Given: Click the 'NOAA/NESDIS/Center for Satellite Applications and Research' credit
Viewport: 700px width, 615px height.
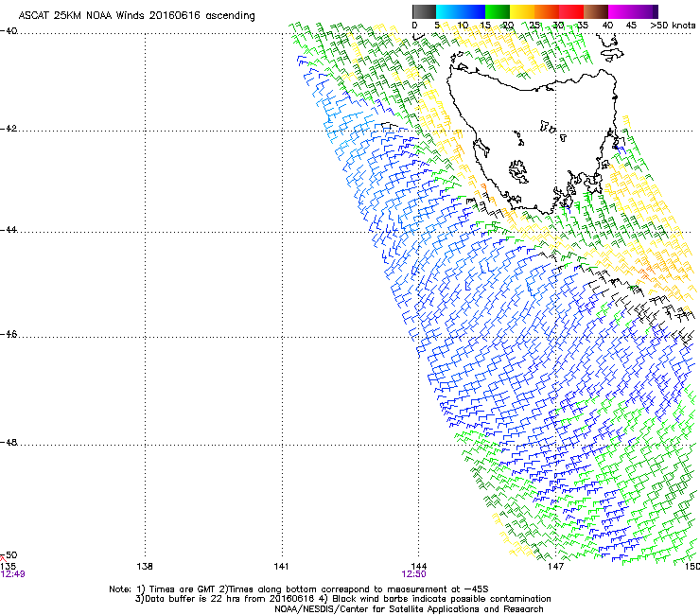Looking at the screenshot, I should (x=409, y=609).
